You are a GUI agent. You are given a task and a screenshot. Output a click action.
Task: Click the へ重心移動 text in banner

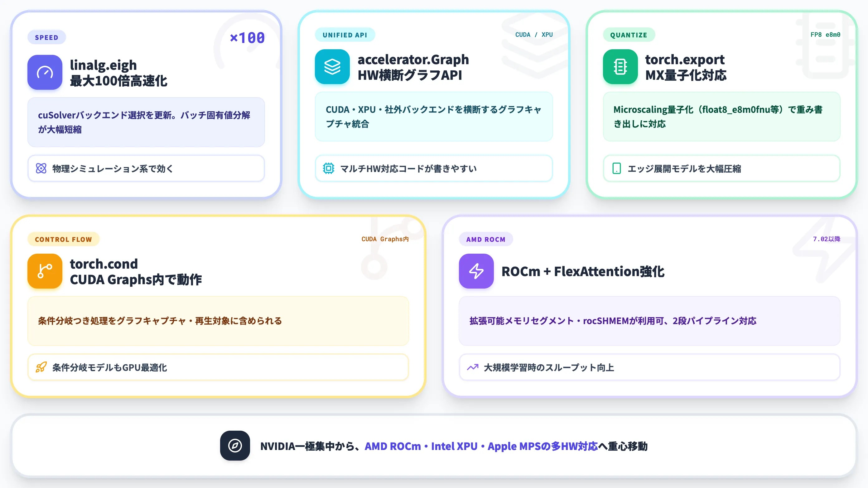tap(623, 446)
